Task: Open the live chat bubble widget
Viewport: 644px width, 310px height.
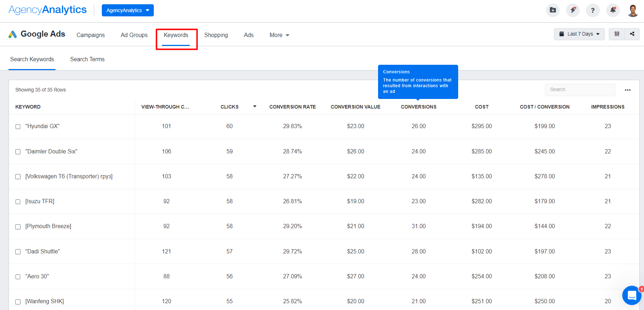Action: (x=632, y=295)
